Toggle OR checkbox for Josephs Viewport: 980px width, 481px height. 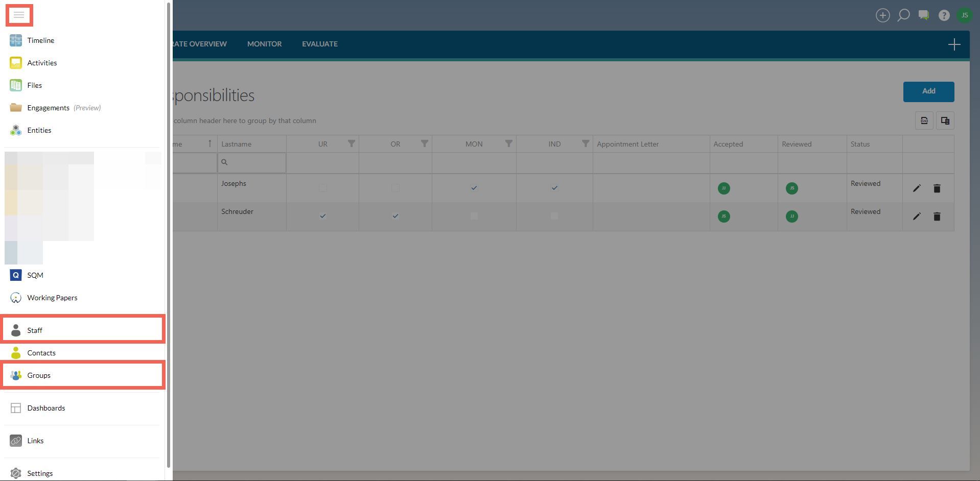point(395,188)
